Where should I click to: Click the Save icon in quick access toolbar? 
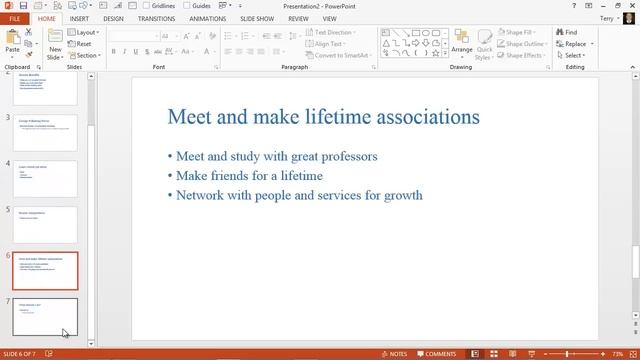[x=23, y=6]
